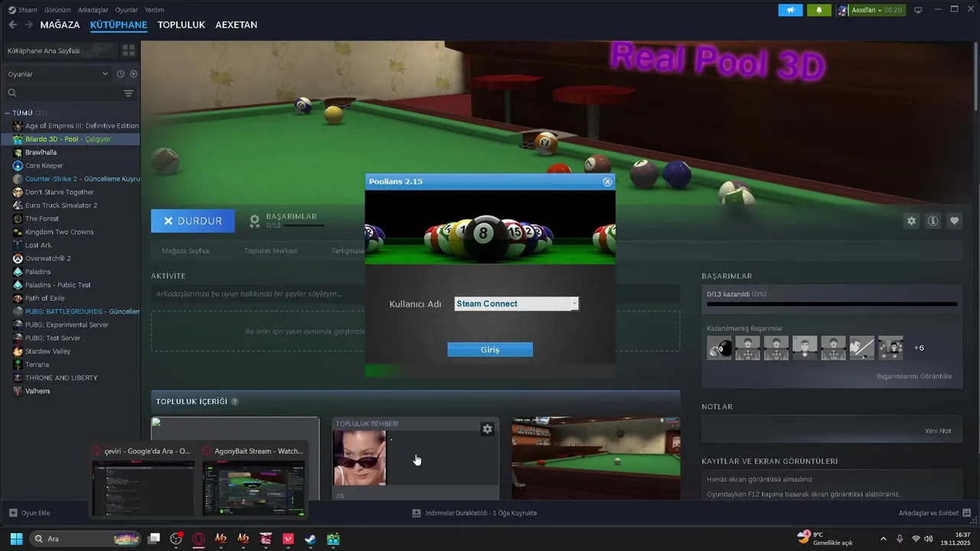The height and width of the screenshot is (551, 980).
Task: Select Brawlhalla in library list
Action: click(x=70, y=152)
